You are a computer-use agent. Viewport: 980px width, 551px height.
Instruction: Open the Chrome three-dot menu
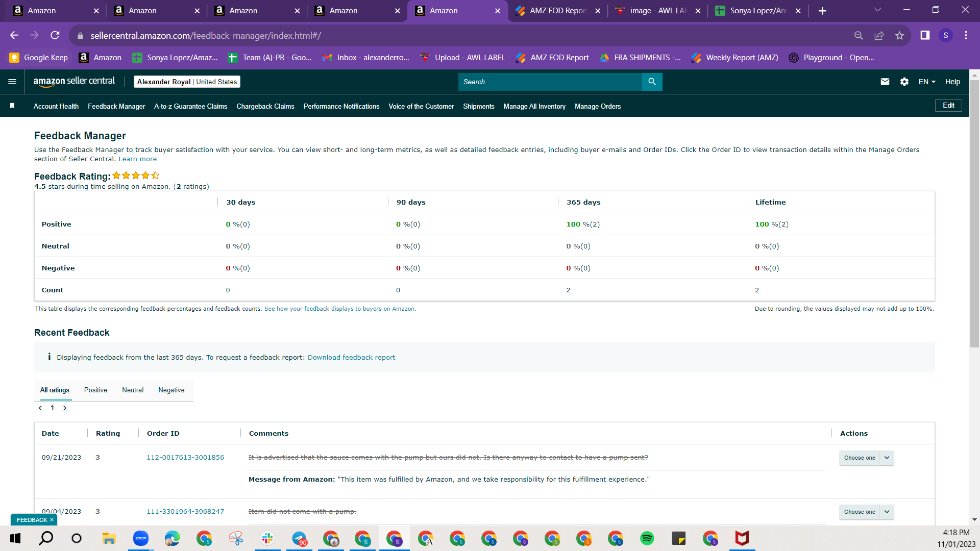(x=966, y=35)
